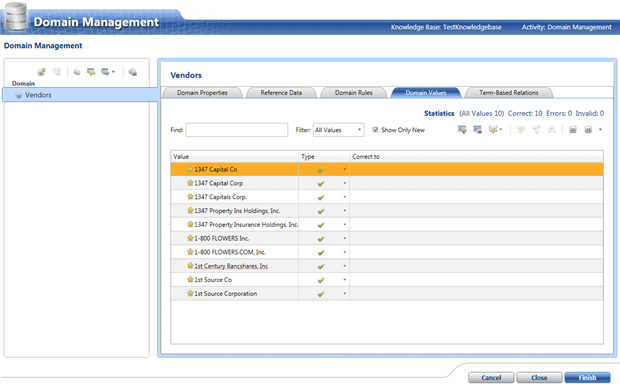The width and height of the screenshot is (620, 386).
Task: Click the Vendors domain globe icon
Action: (19, 95)
